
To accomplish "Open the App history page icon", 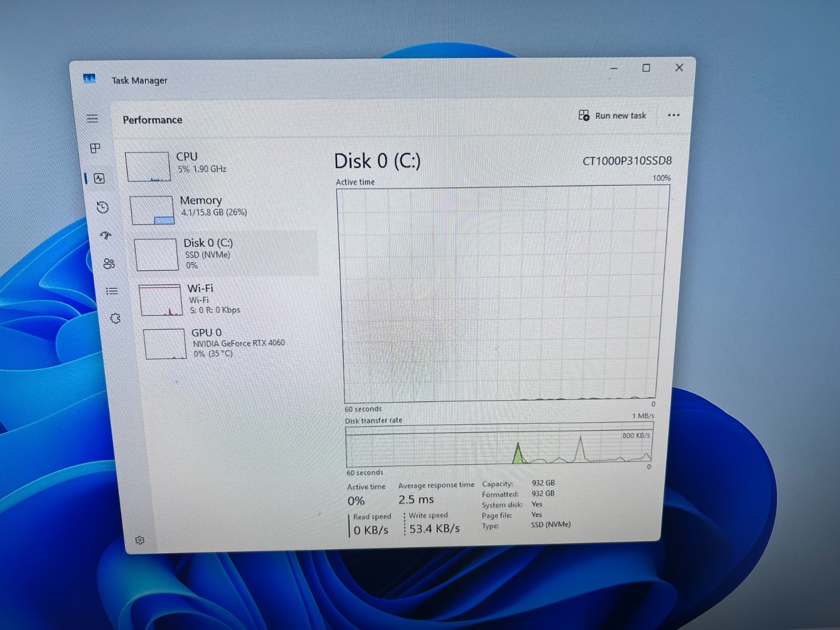I will 102,207.
